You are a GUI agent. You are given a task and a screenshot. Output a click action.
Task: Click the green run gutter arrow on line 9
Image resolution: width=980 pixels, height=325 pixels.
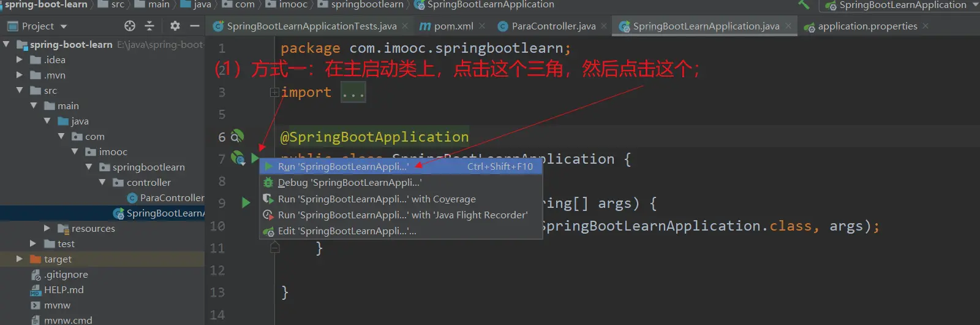click(x=246, y=202)
